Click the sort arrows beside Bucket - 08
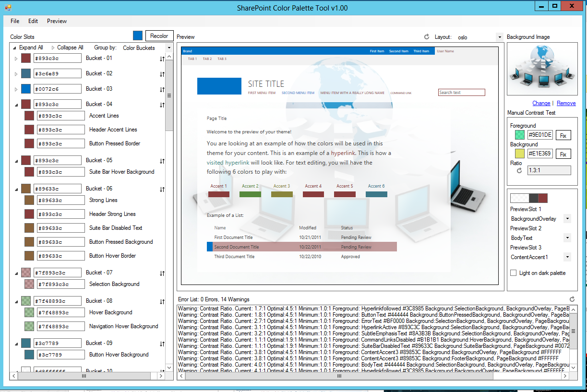587x392 pixels. coord(162,300)
